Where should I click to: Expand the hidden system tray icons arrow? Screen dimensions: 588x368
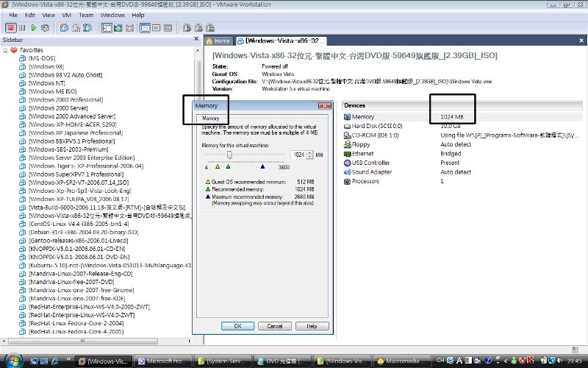pyautogui.click(x=506, y=361)
